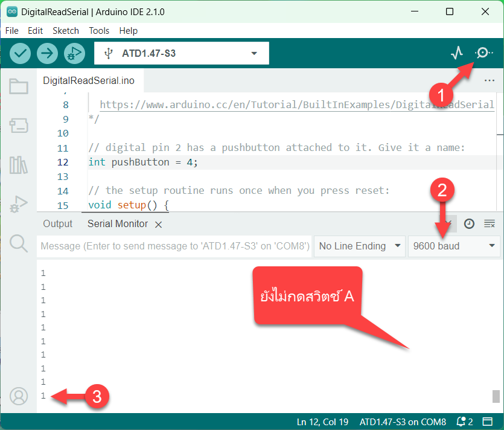Click line number 15 in the gutter
This screenshot has width=504, height=430.
(63, 205)
